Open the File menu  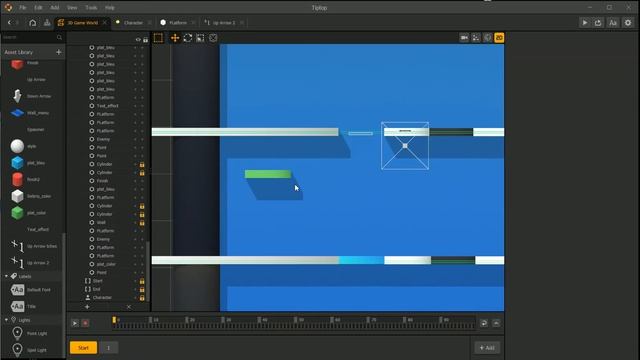[22, 8]
